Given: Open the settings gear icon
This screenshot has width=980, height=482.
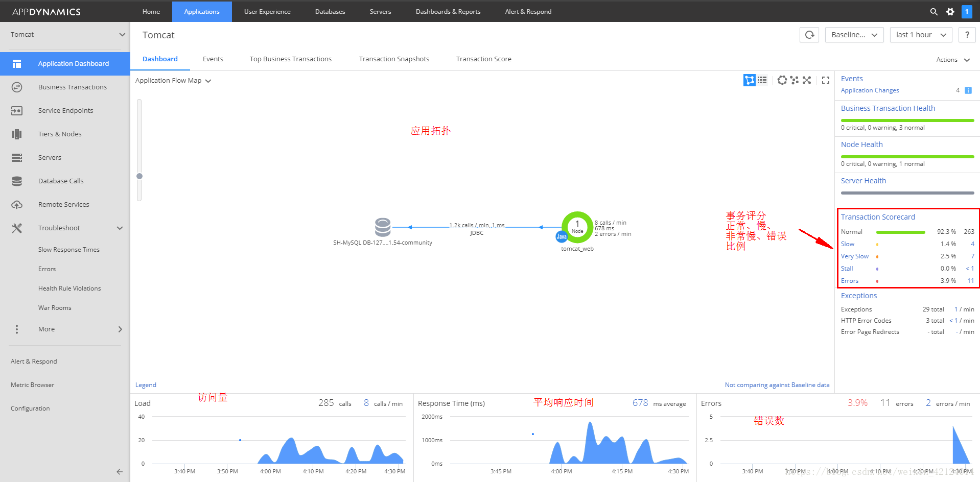Looking at the screenshot, I should pyautogui.click(x=950, y=12).
